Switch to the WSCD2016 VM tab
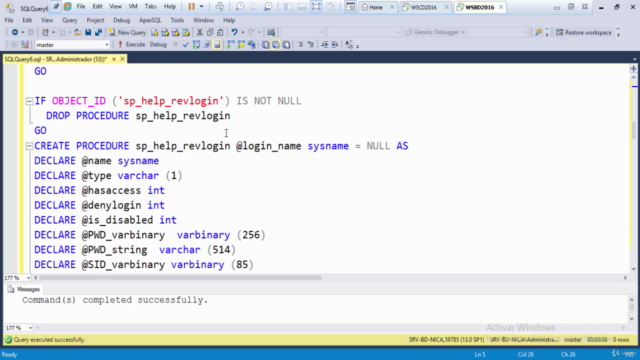Viewport: 640px width, 360px height. pyautogui.click(x=424, y=7)
